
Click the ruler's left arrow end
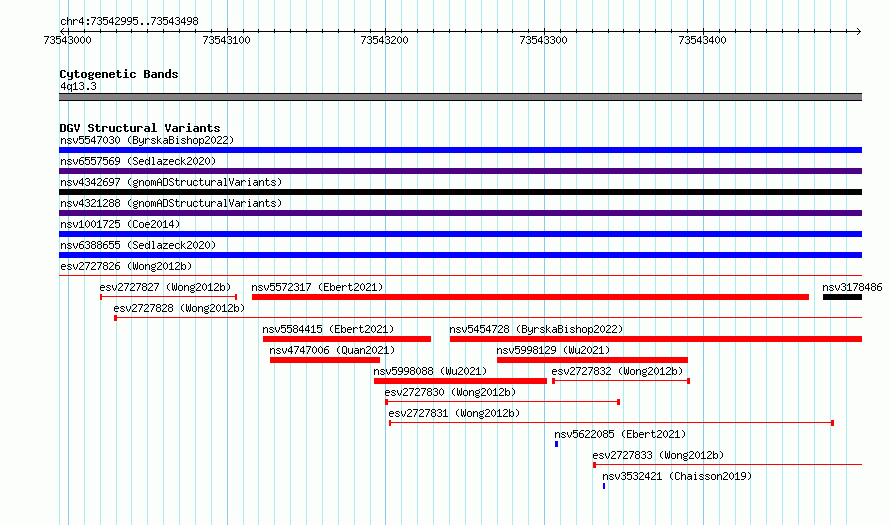(x=63, y=31)
